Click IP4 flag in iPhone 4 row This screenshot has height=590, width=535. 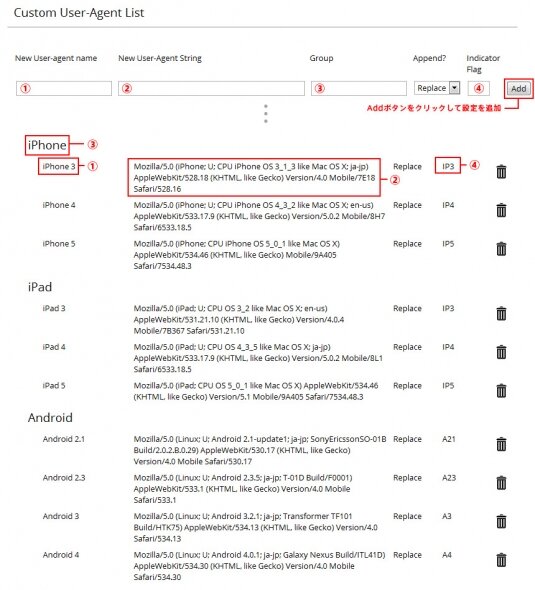pos(448,205)
